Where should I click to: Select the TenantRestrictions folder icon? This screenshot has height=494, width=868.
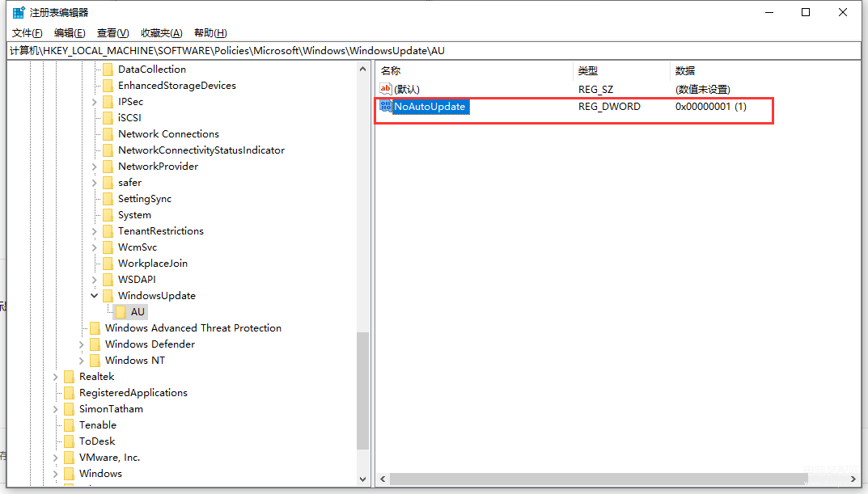pos(108,231)
